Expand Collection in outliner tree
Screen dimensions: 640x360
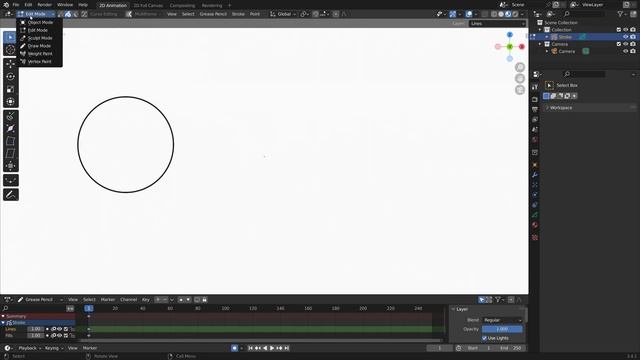tap(540, 30)
